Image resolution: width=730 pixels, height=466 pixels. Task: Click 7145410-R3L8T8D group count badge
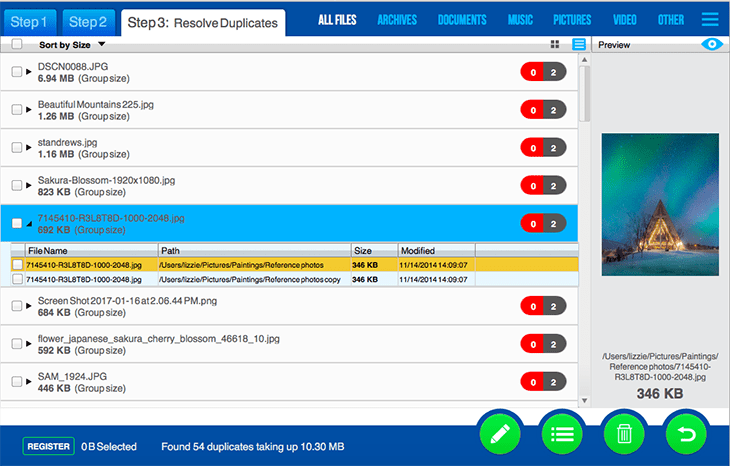(x=543, y=224)
